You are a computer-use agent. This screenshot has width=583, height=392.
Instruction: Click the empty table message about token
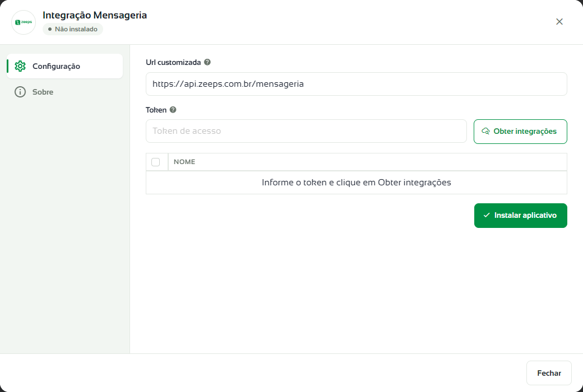(356, 183)
